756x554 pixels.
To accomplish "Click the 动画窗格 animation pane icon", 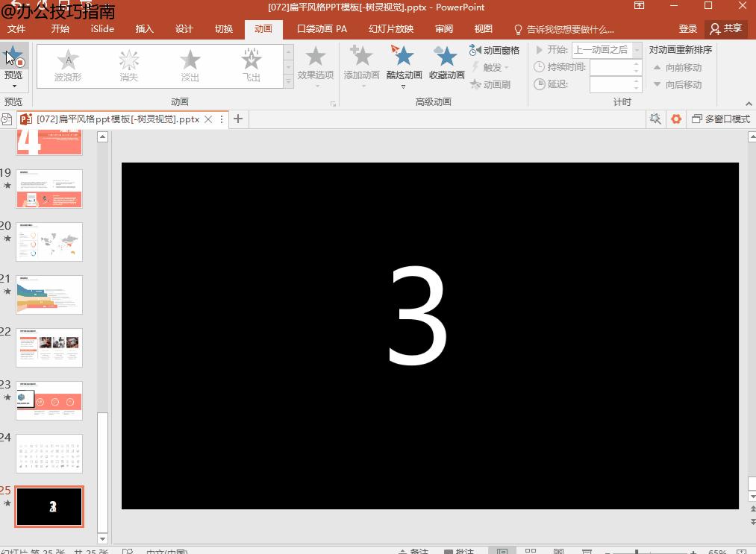I will click(x=475, y=50).
